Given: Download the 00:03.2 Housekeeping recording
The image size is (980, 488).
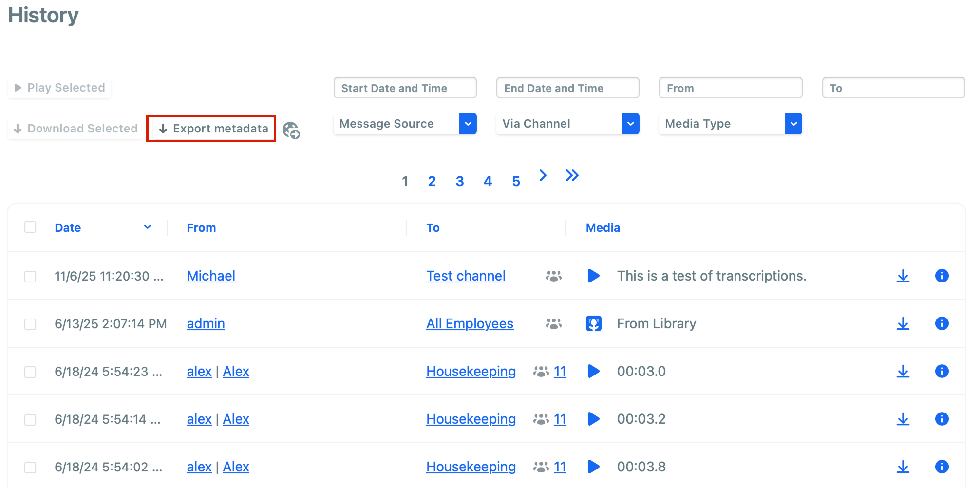Looking at the screenshot, I should tap(903, 419).
